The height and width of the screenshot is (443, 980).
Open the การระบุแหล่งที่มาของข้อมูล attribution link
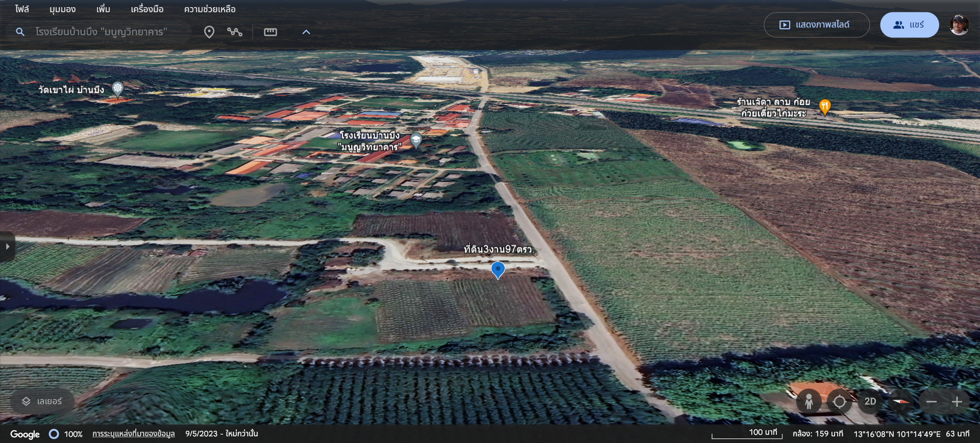pos(133,434)
